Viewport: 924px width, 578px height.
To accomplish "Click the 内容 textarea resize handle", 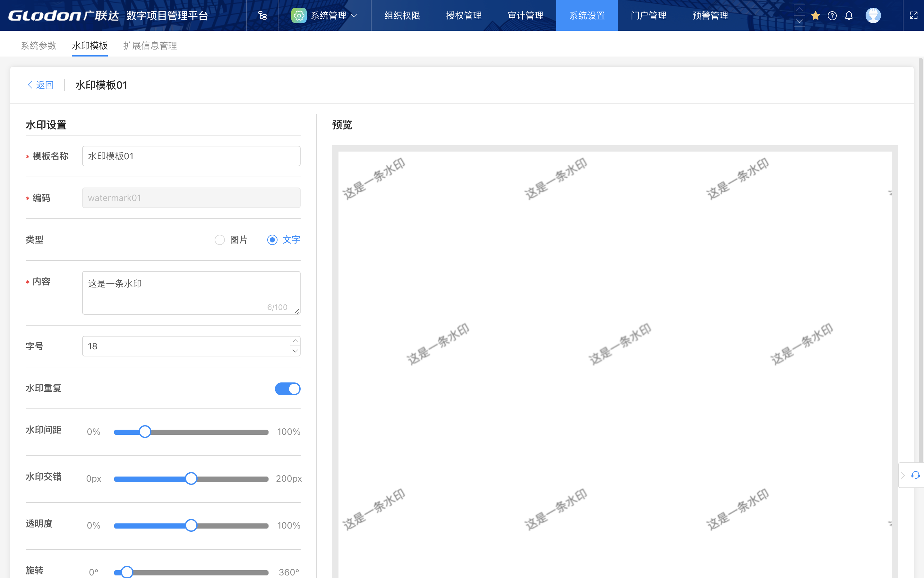I will tap(297, 311).
